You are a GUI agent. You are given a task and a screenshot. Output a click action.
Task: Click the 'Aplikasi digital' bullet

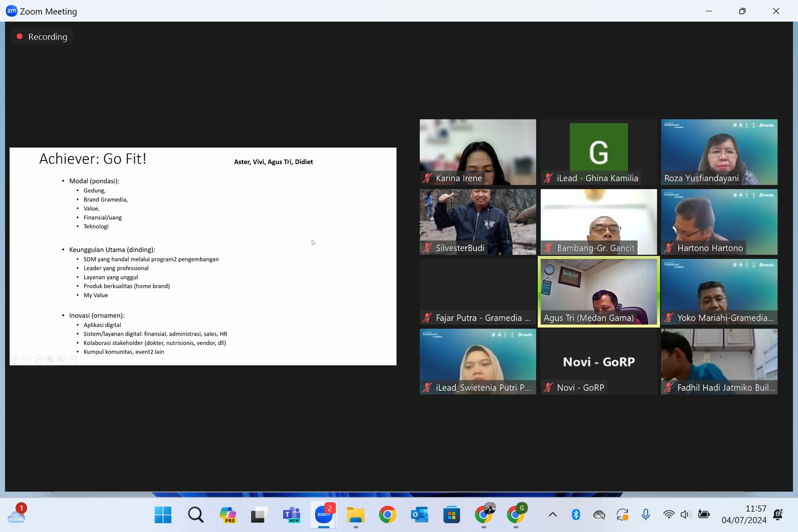[102, 325]
